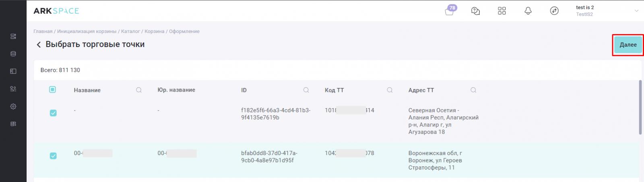The image size is (644, 182).
Task: Open settings gear in left sidebar
Action: [13, 106]
